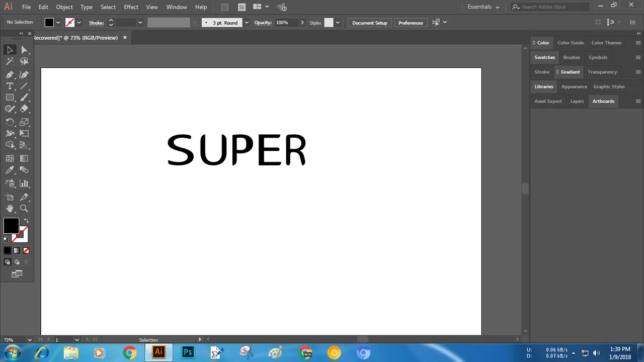This screenshot has width=644, height=362.
Task: Switch to the Layers panel tab
Action: point(577,101)
